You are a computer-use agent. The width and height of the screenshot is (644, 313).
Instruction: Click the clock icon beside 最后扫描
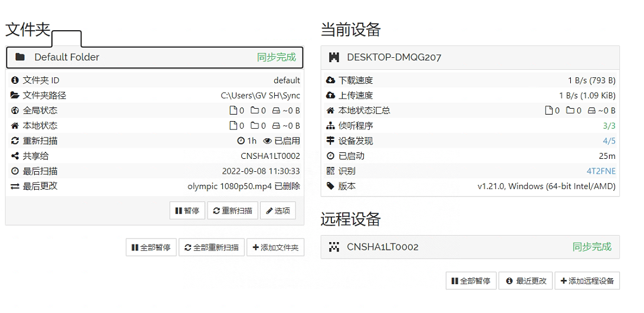[15, 171]
